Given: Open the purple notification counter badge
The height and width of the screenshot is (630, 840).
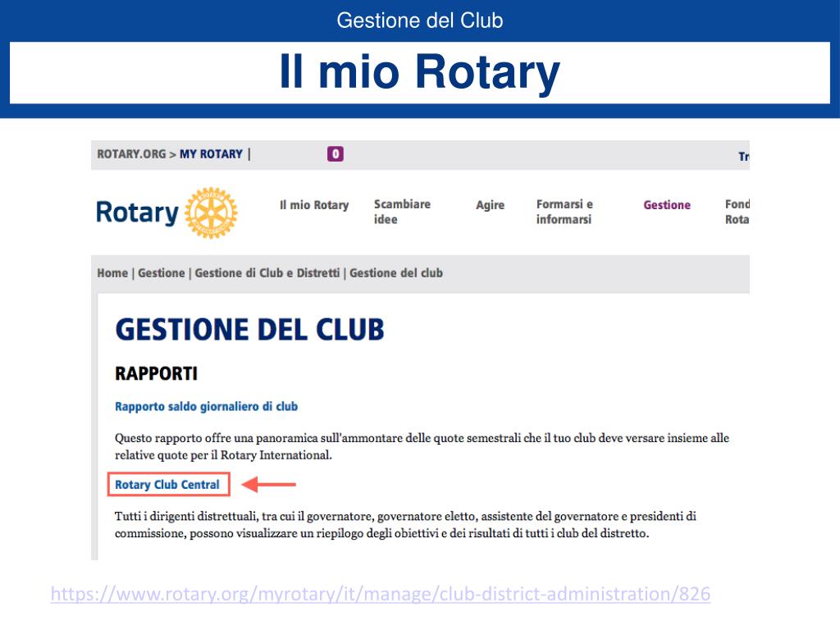Looking at the screenshot, I should tap(336, 154).
